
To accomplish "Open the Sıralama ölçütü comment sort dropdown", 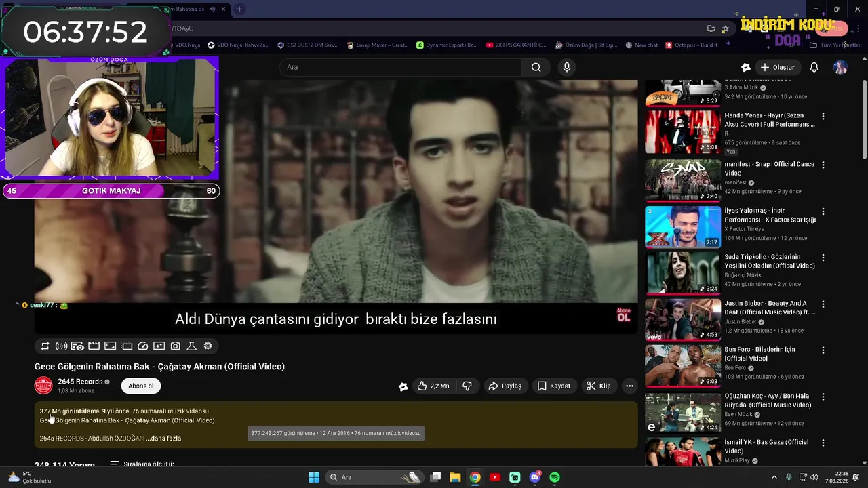I will [x=142, y=464].
